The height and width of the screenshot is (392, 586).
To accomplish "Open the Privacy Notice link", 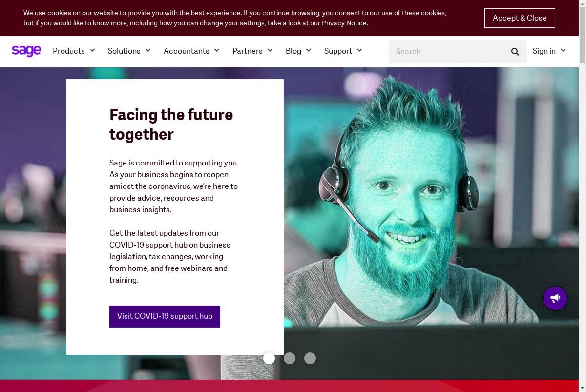I will [344, 23].
